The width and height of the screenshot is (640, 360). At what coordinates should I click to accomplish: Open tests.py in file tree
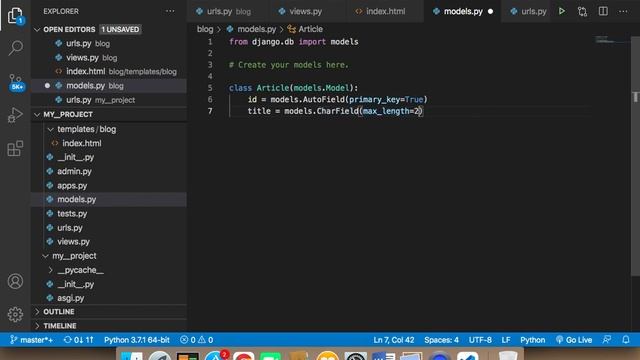(x=109, y=213)
